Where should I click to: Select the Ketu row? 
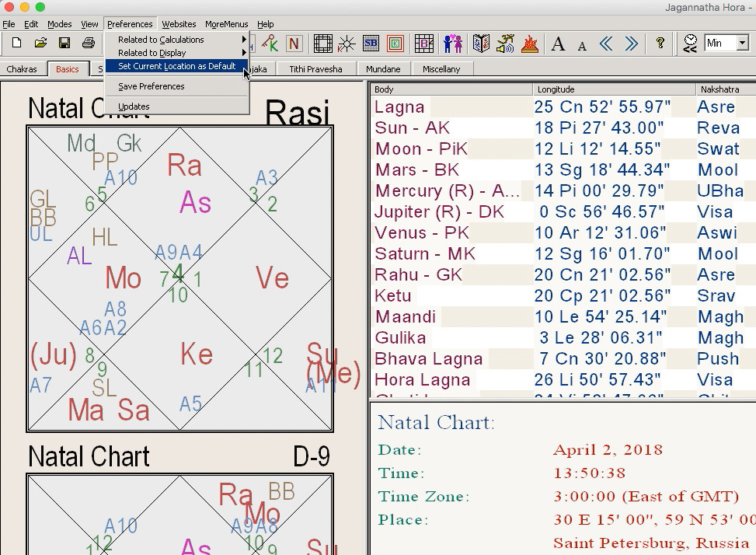[x=563, y=295]
